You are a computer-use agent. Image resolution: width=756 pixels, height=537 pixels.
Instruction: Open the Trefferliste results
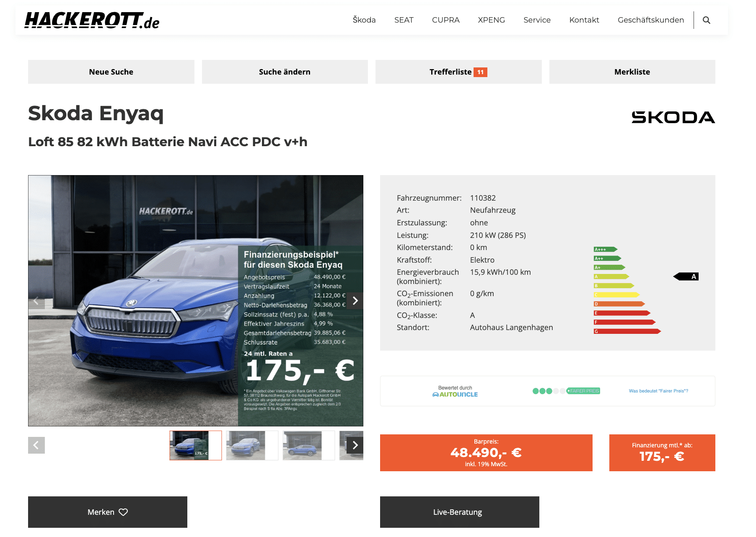click(458, 72)
